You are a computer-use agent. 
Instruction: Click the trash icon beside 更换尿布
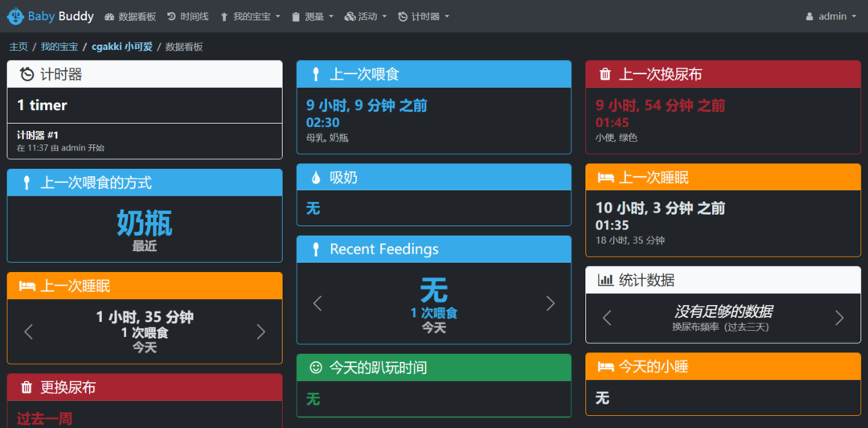click(x=27, y=388)
